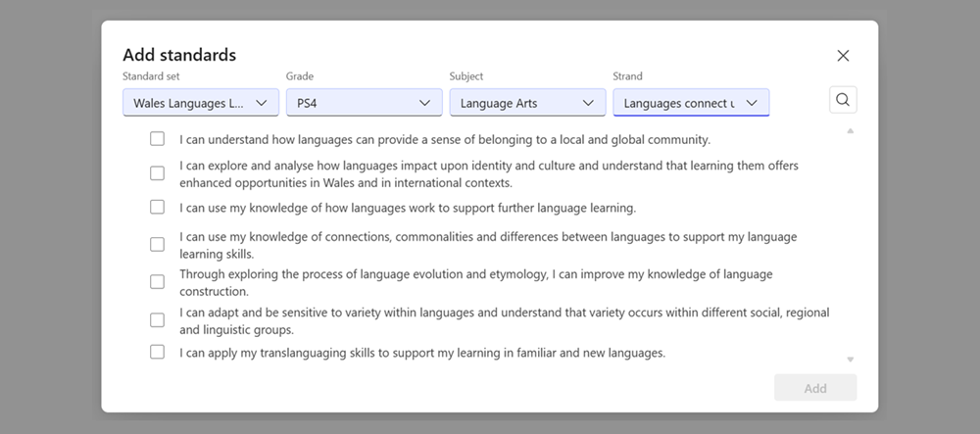Click the 'Add standards' dialog title

(x=179, y=55)
